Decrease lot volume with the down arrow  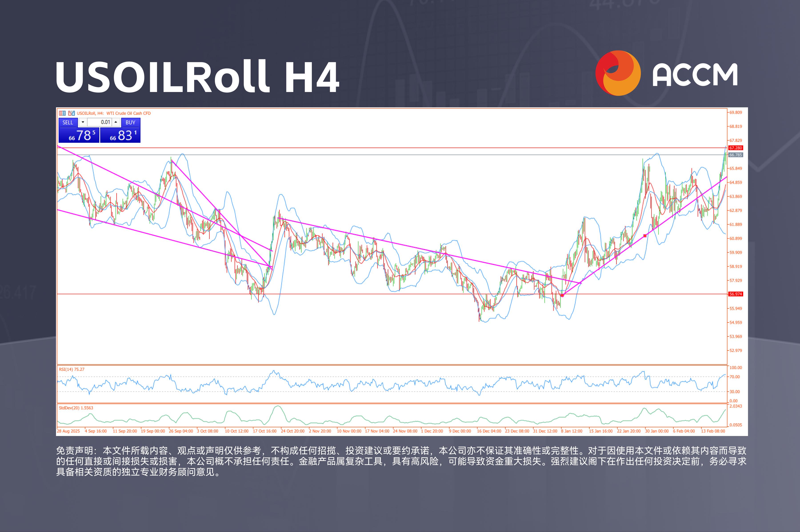click(83, 122)
